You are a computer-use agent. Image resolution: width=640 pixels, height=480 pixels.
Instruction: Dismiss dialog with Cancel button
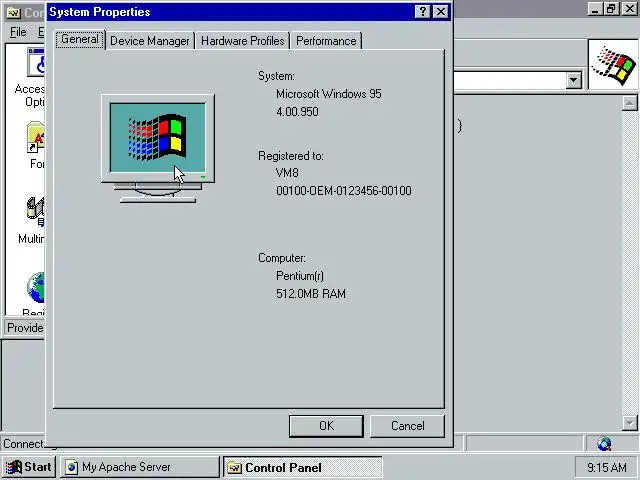(x=407, y=426)
